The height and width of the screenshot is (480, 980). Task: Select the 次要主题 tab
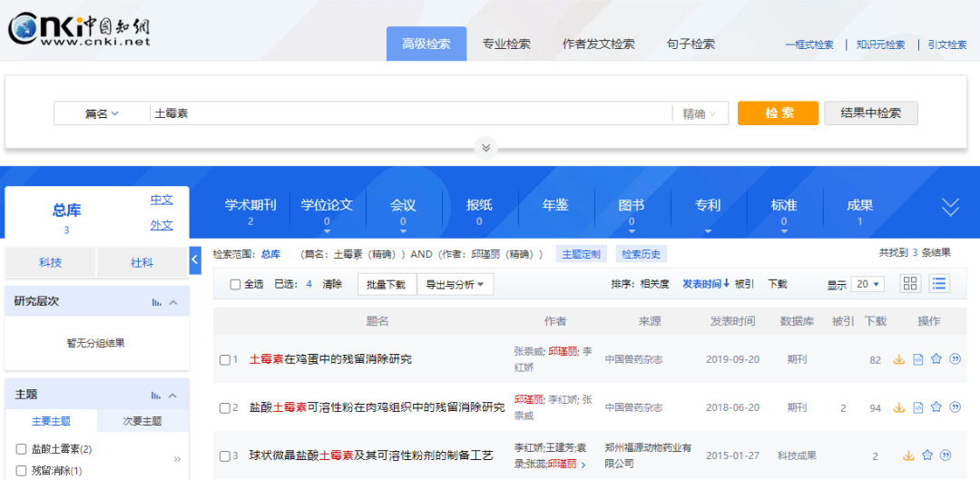pyautogui.click(x=142, y=421)
